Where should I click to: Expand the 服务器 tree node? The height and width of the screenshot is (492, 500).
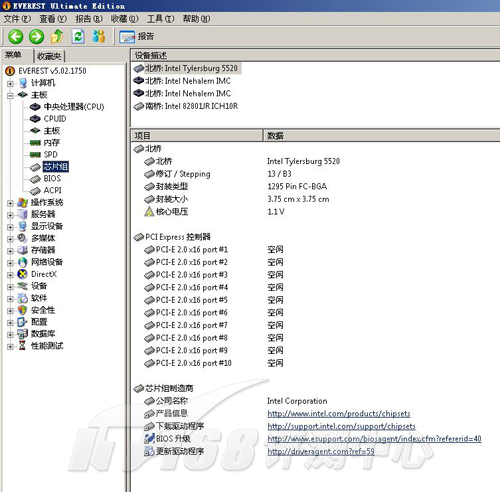point(10,215)
